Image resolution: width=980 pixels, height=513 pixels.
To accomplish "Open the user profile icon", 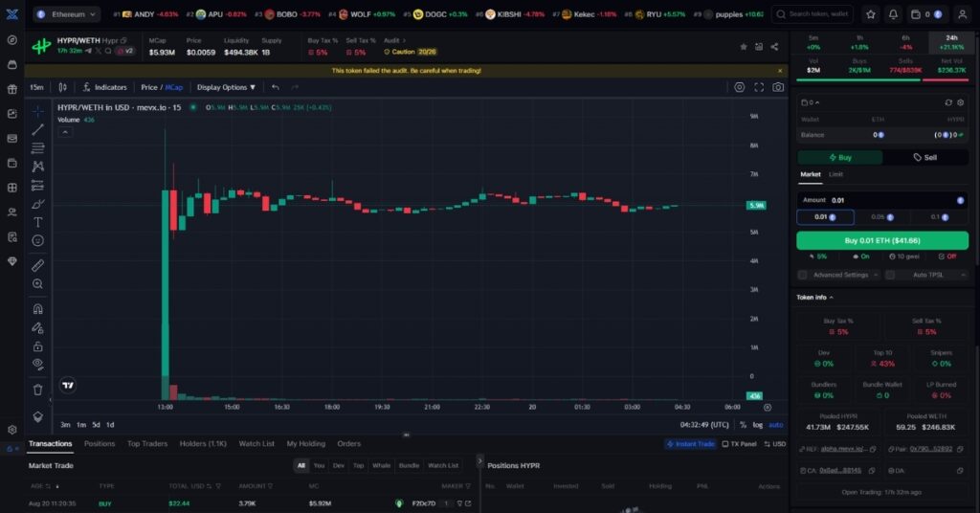I will (963, 13).
